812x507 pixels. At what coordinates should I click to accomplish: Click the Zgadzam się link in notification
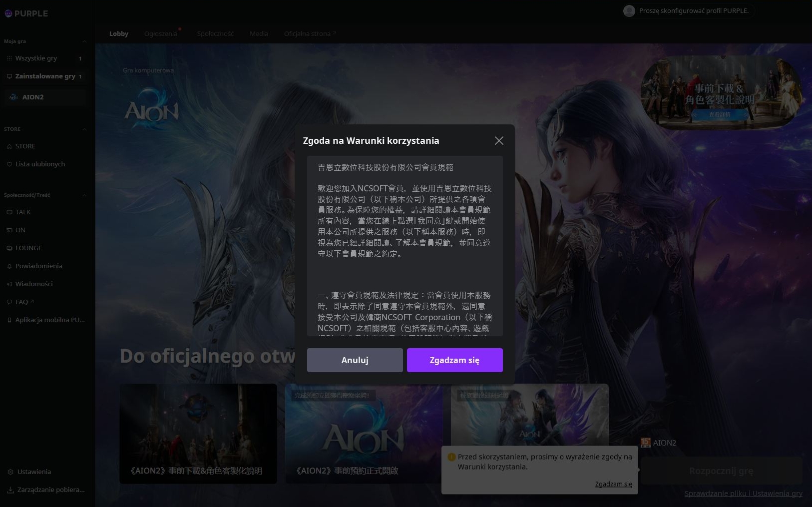[x=613, y=484]
